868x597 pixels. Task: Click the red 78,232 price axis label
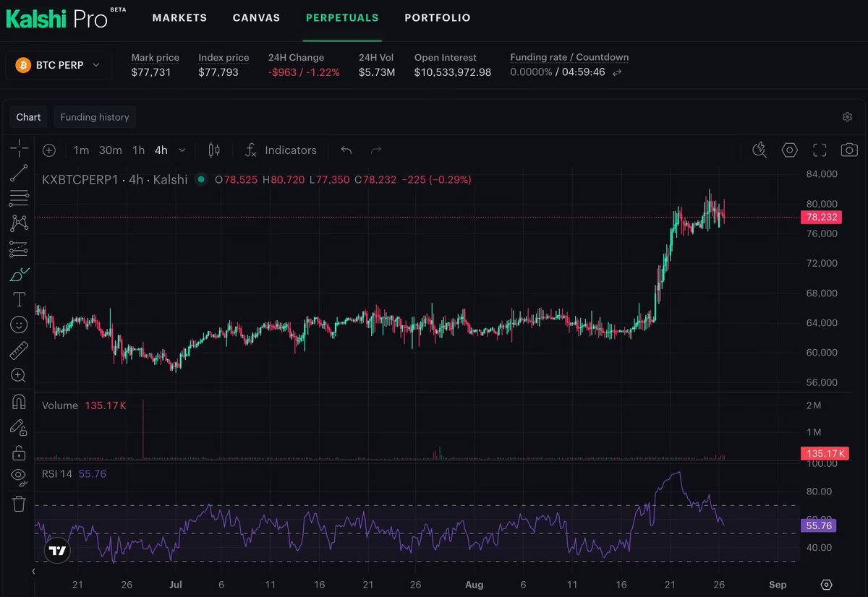coord(821,217)
